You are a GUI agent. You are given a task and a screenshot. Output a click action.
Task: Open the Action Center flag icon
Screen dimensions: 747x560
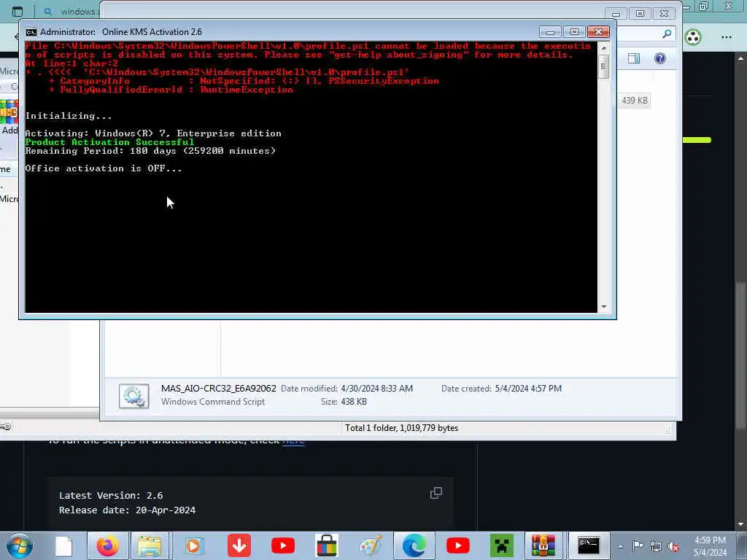[x=638, y=546]
